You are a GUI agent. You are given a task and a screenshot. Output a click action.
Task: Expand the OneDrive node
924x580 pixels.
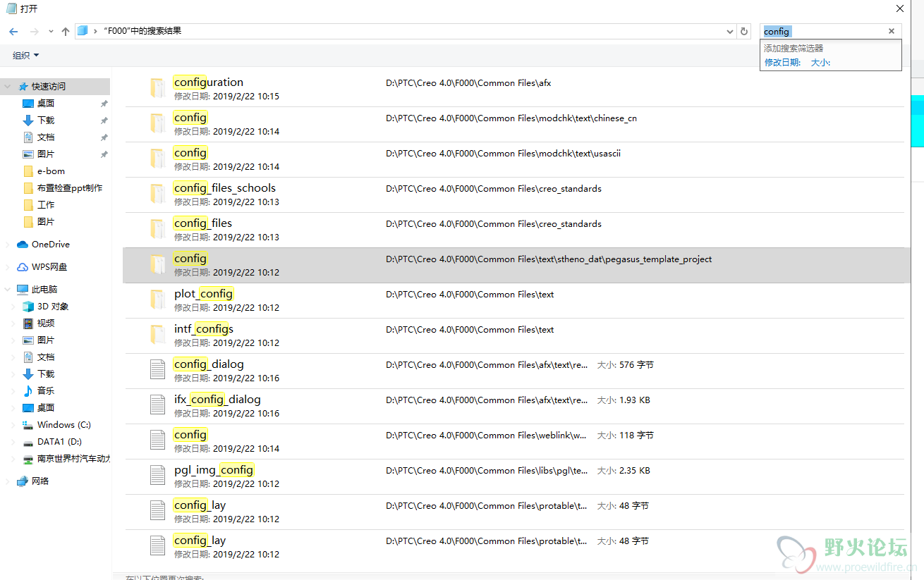[x=8, y=245]
